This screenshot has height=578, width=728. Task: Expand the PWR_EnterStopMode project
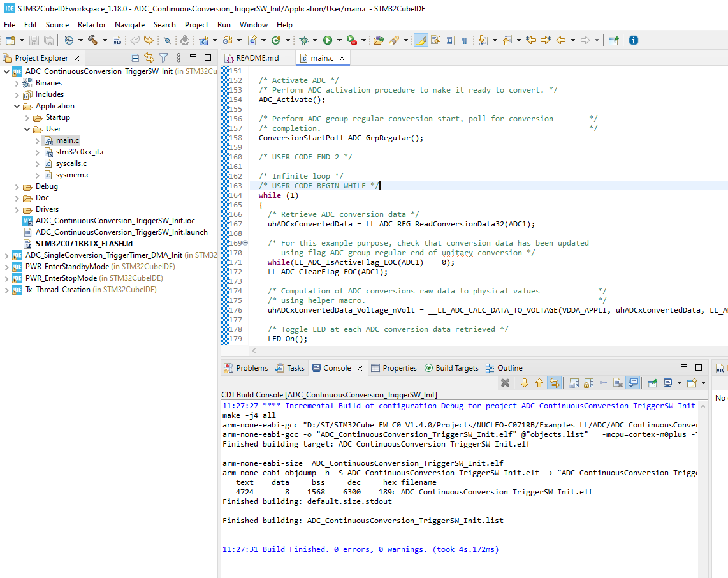click(x=6, y=279)
